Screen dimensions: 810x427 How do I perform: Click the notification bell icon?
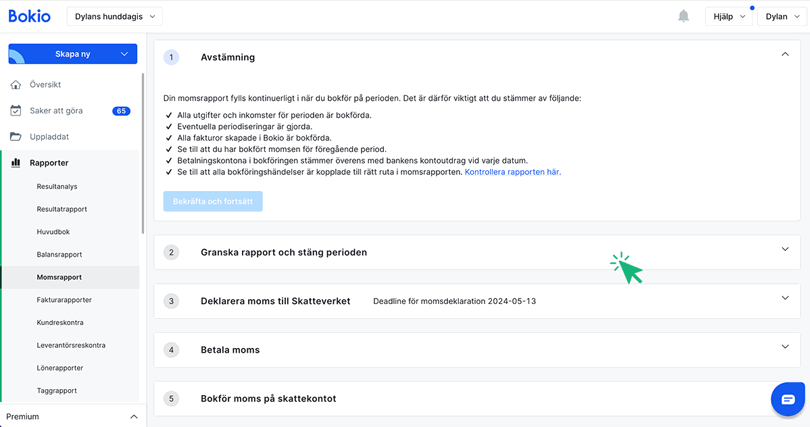[x=684, y=16]
